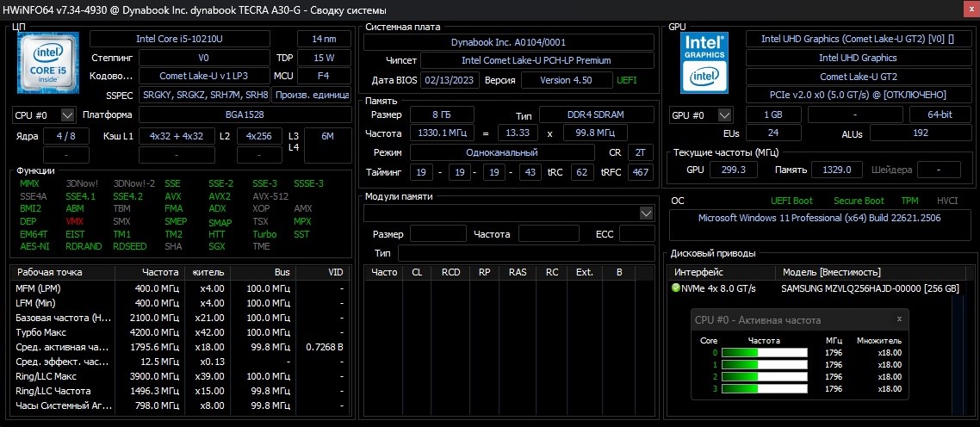Click the green NVMe drive status icon

[675, 288]
